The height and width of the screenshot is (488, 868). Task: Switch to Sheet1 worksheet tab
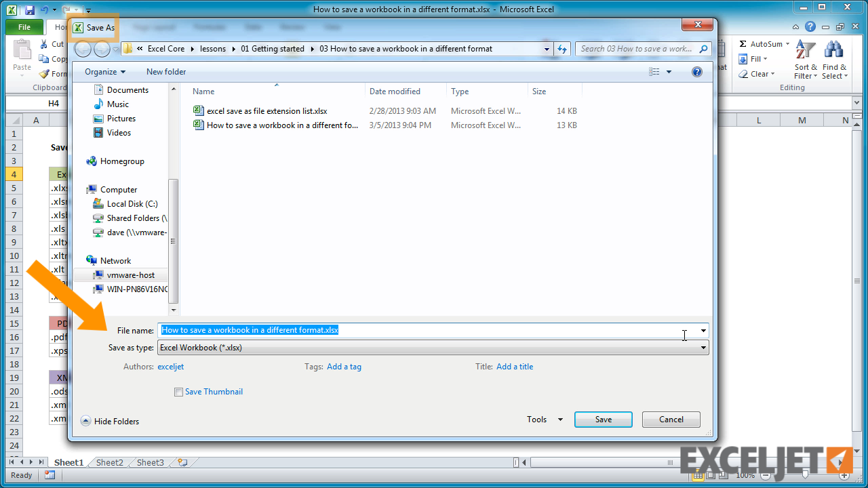pos(68,462)
